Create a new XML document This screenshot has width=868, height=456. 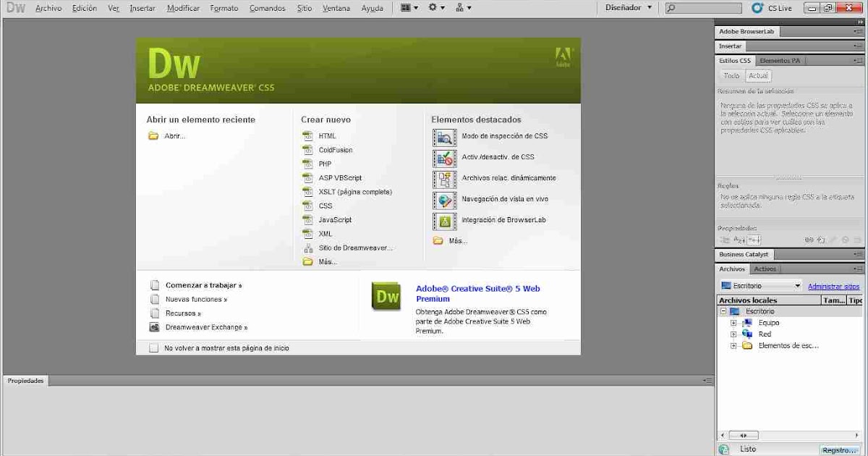coord(325,234)
